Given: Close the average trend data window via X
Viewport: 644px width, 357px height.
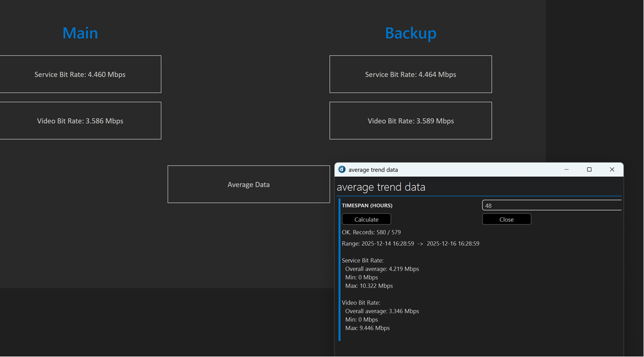Looking at the screenshot, I should pyautogui.click(x=612, y=169).
